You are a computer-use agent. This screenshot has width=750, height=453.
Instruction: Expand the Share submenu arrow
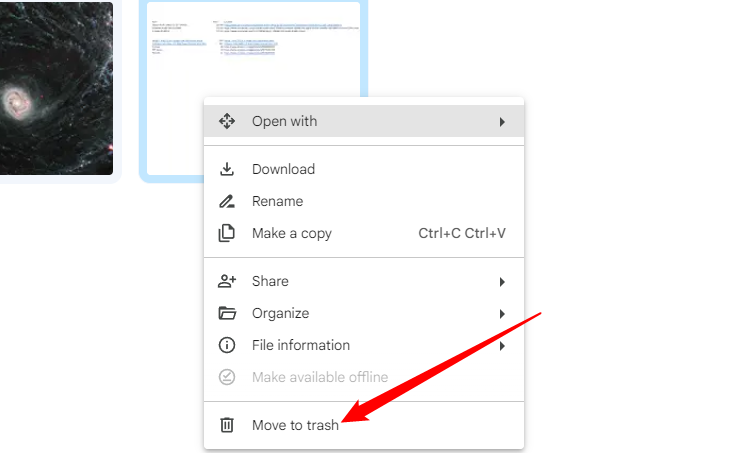click(x=502, y=282)
